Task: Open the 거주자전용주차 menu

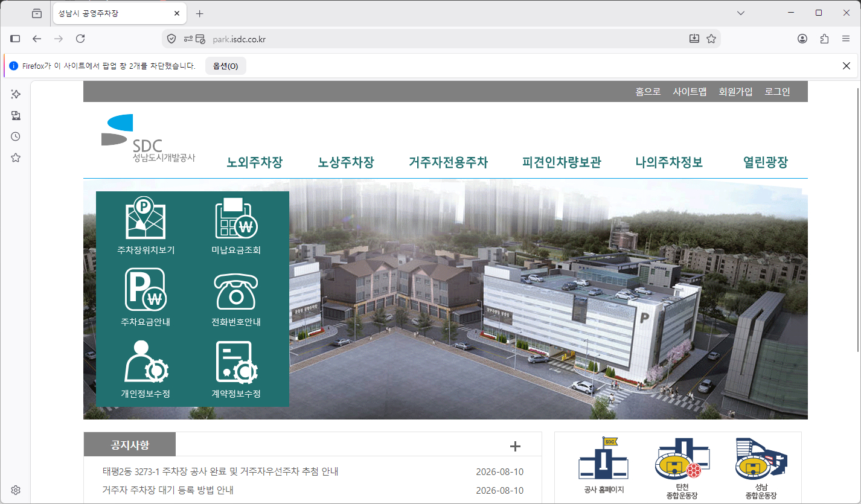Action: tap(448, 162)
